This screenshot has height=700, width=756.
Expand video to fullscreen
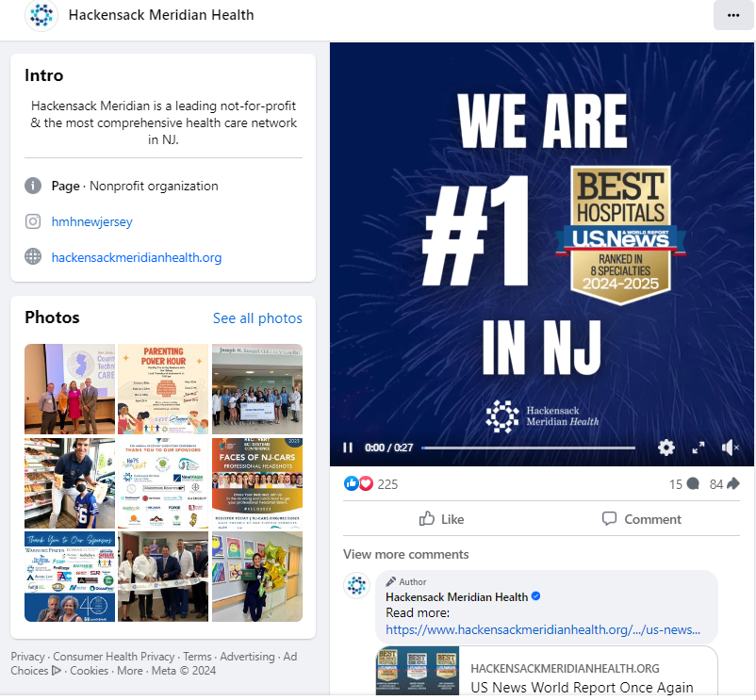698,448
